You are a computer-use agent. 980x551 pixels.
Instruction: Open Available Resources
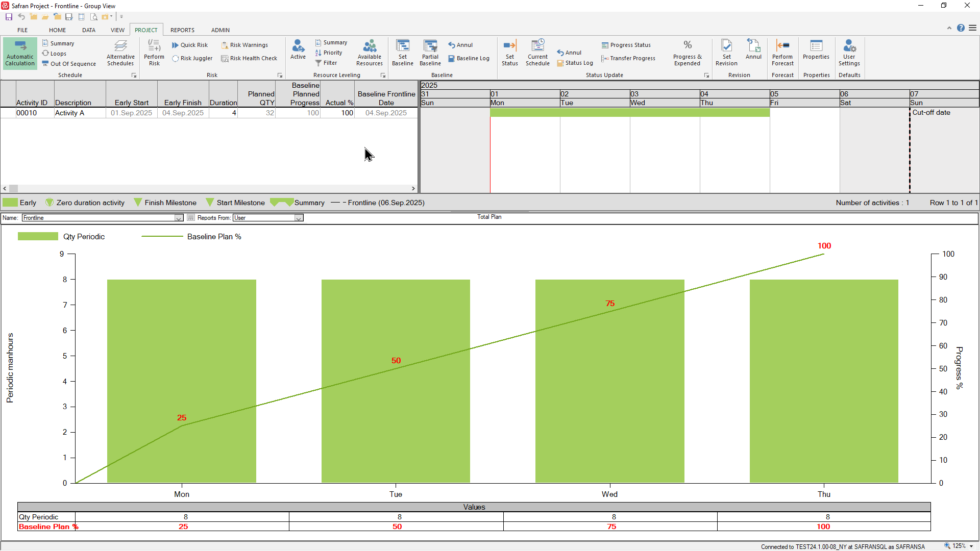(x=370, y=53)
